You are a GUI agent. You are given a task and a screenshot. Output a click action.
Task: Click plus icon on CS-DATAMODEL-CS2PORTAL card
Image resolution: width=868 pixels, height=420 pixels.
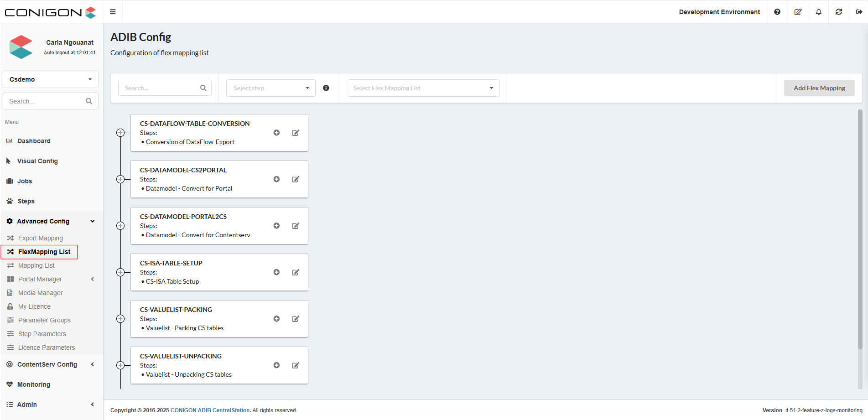pyautogui.click(x=276, y=179)
